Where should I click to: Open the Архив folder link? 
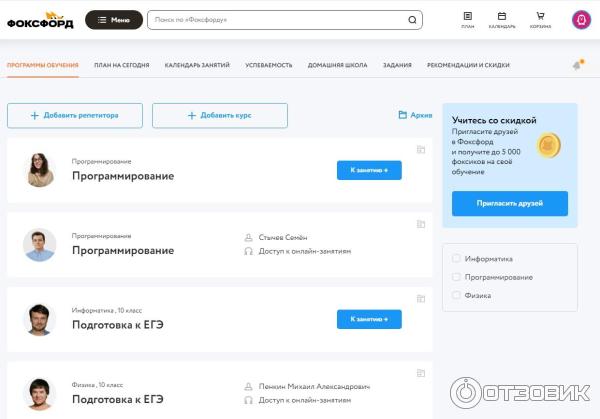pyautogui.click(x=415, y=115)
